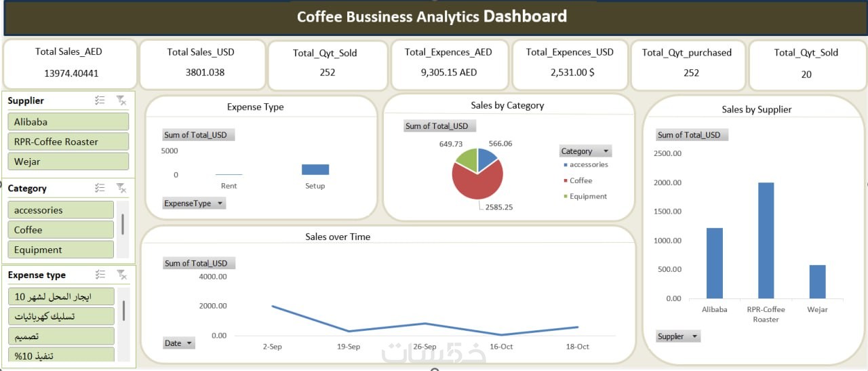Clear the Category slicer filter
Image resolution: width=868 pixels, height=371 pixels.
click(121, 188)
